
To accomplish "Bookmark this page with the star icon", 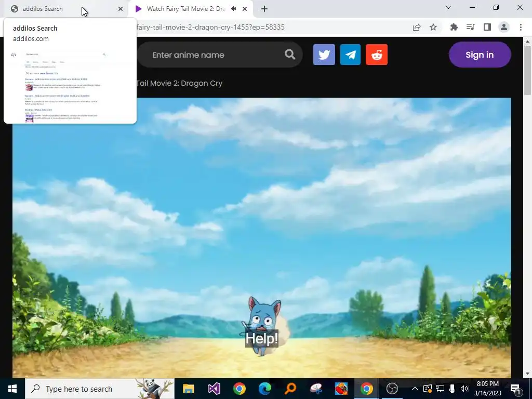I will pos(433,27).
